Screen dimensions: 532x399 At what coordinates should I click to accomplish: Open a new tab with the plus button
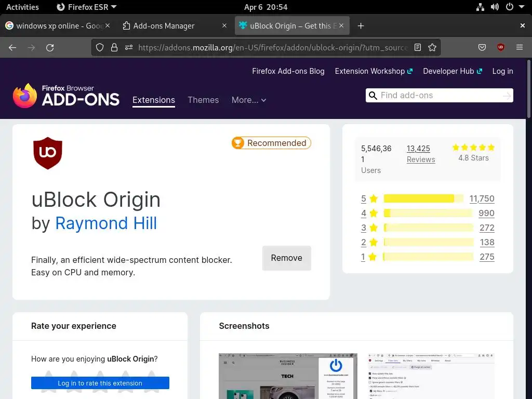tap(361, 26)
